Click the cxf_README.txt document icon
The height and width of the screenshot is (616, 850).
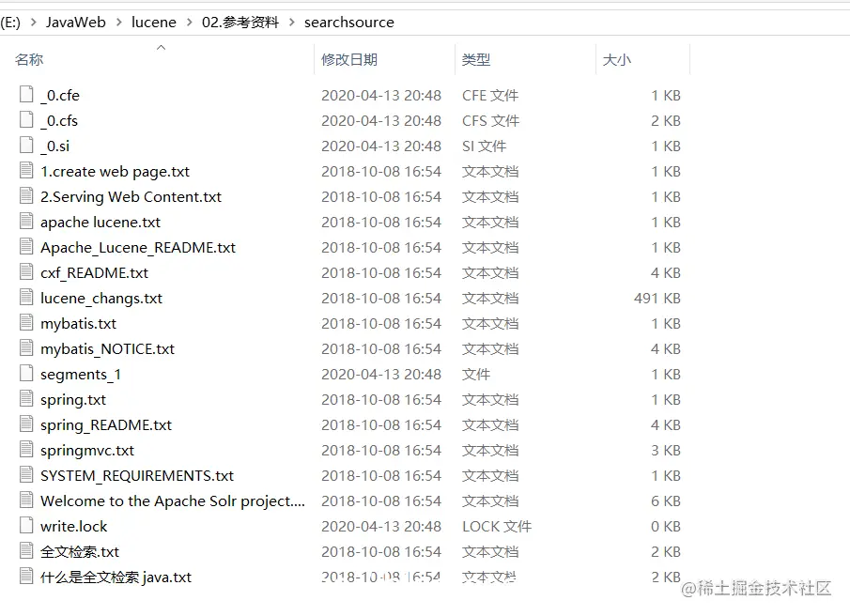coord(24,272)
